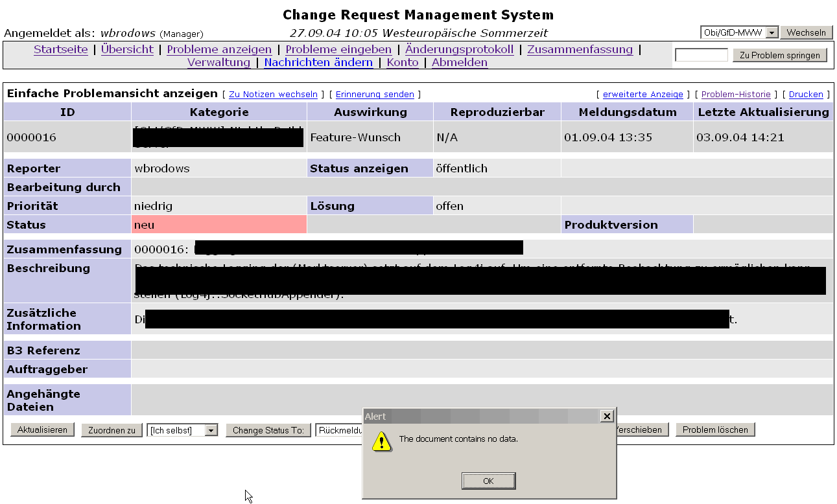Click the warning icon in the alert

pos(382,441)
